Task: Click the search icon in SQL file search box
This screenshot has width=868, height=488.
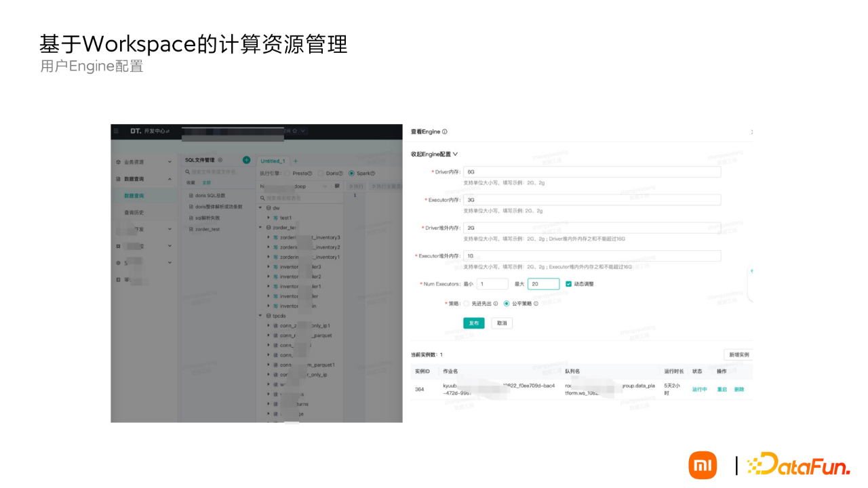Action: [x=189, y=172]
